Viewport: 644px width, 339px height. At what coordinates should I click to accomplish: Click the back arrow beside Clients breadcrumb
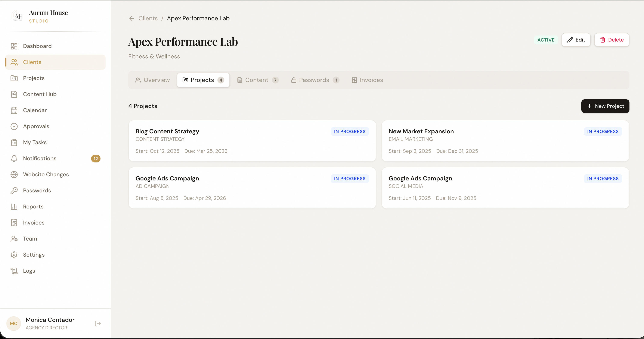[131, 18]
